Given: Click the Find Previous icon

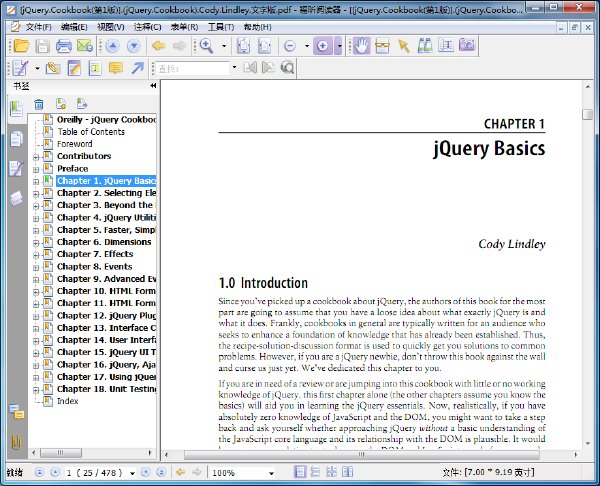Looking at the screenshot, I should (x=250, y=68).
